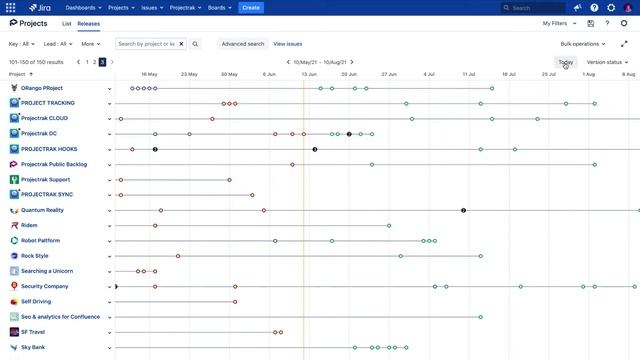This screenshot has width=640, height=360.
Task: Shift timeline to earlier date range
Action: 288,62
